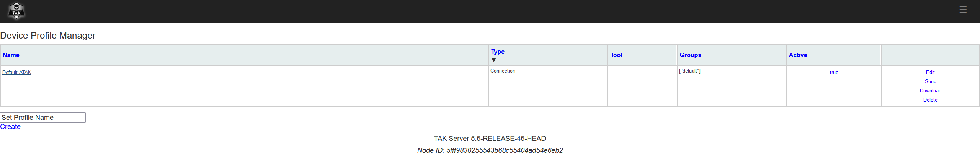Sort table by Active column
The height and width of the screenshot is (163, 980).
coord(798,55)
